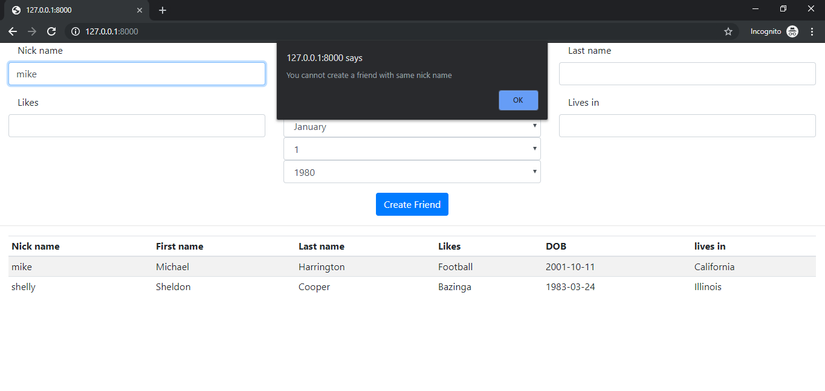This screenshot has width=825, height=391.
Task: Close the 127.0.0.1:8000 tab
Action: (139, 10)
